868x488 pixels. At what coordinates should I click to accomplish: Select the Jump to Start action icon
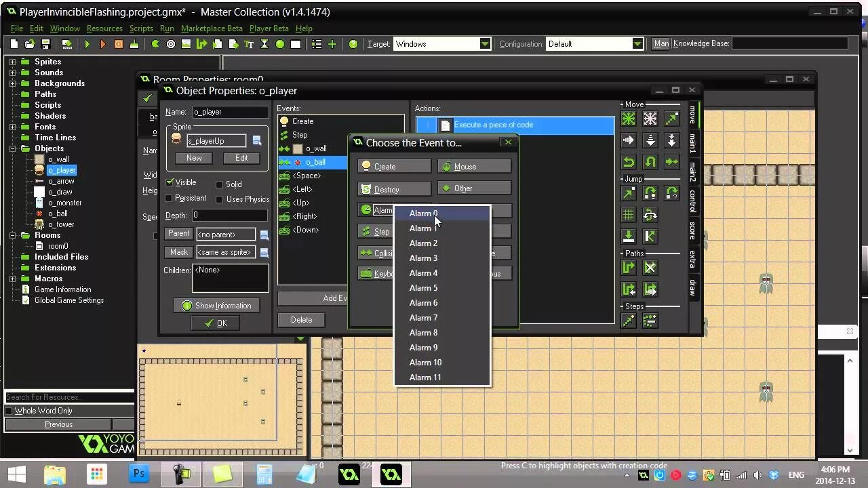[650, 193]
